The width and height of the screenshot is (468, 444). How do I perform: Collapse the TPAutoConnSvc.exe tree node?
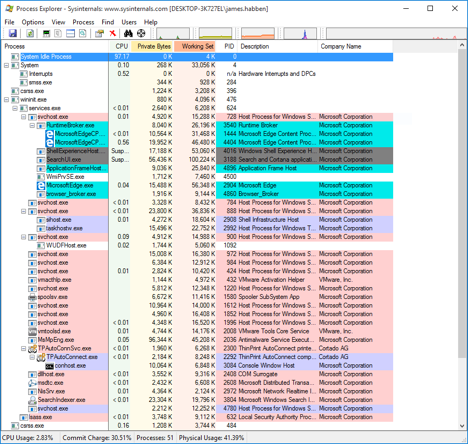(24, 349)
